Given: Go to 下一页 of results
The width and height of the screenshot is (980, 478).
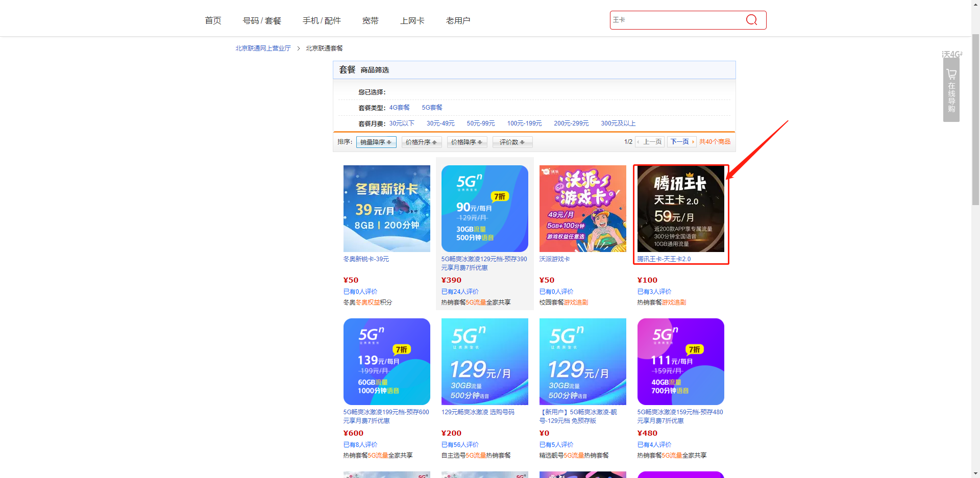Looking at the screenshot, I should 682,142.
